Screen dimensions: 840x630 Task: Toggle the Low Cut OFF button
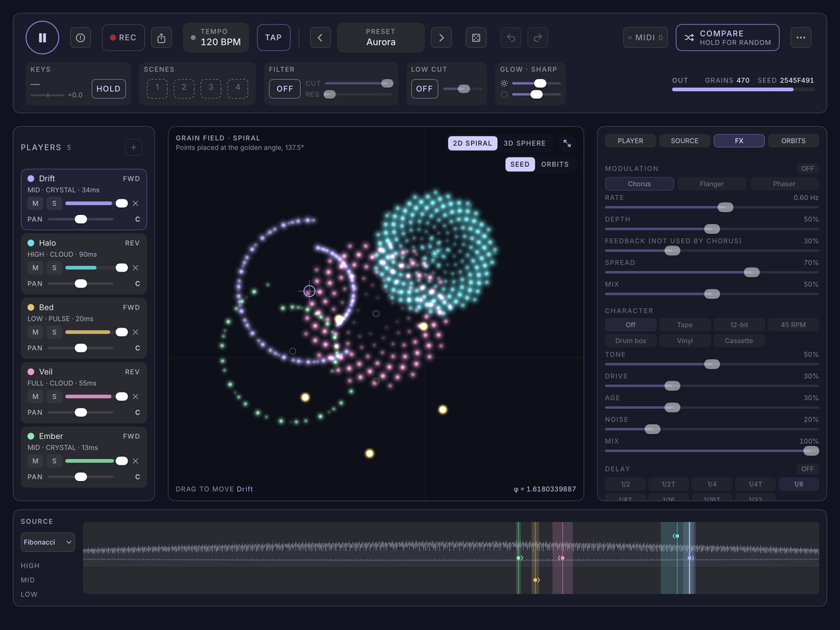click(424, 89)
